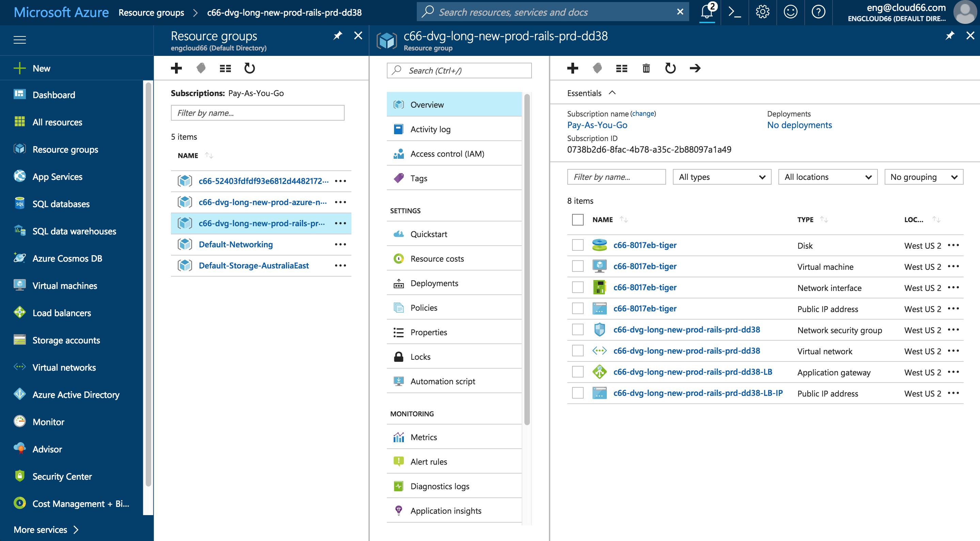
Task: Click the Virtual network icon for c66-dvg-long-new-prod
Action: pyautogui.click(x=599, y=351)
